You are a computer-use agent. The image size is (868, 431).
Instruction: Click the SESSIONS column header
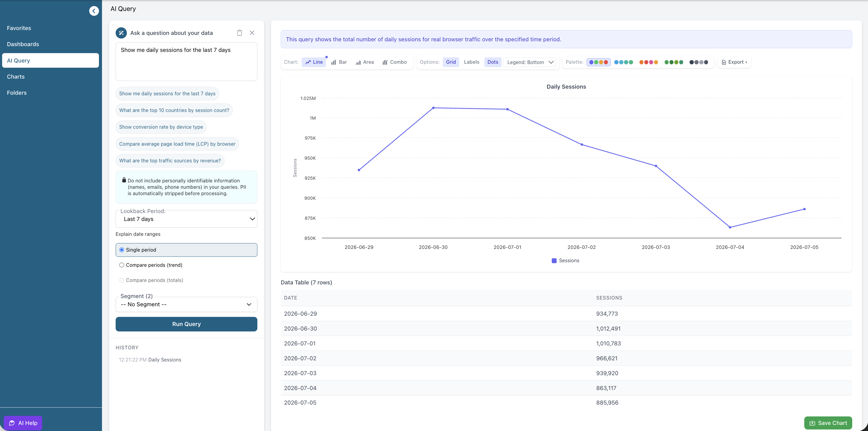[609, 298]
